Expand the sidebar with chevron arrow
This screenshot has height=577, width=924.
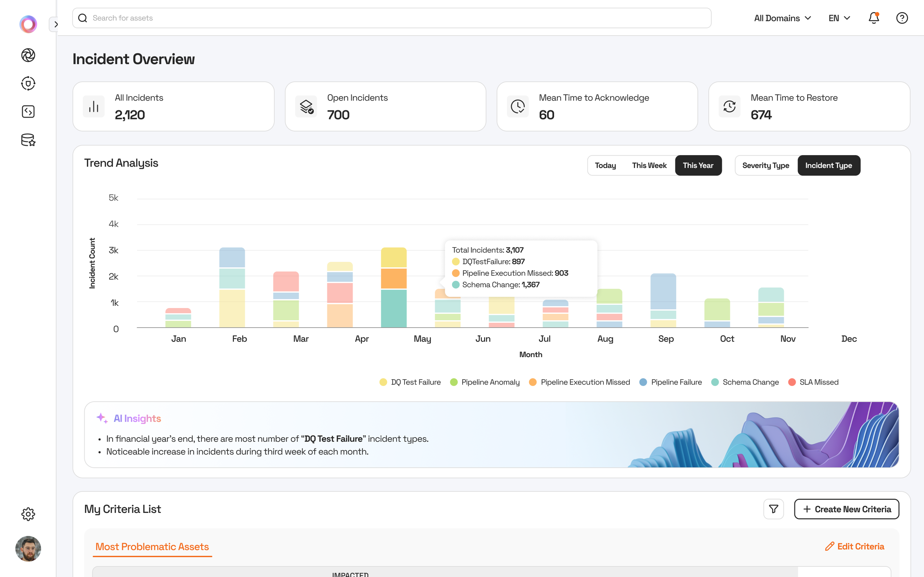(56, 24)
